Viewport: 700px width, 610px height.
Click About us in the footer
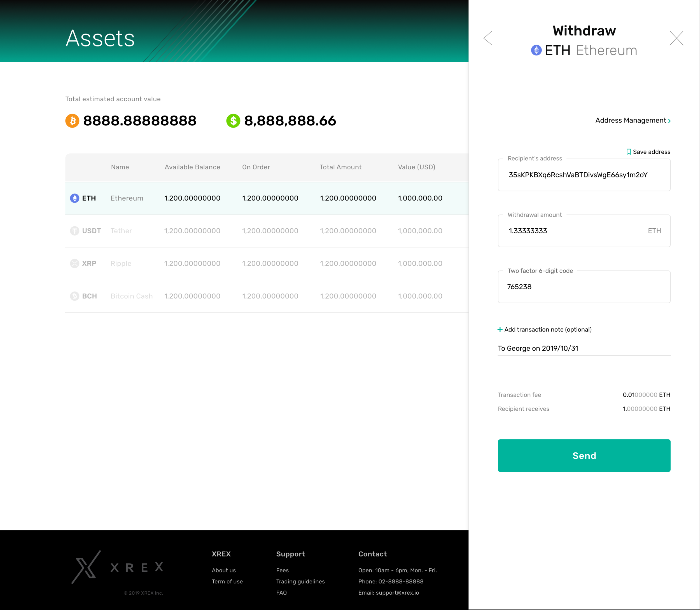pos(223,570)
